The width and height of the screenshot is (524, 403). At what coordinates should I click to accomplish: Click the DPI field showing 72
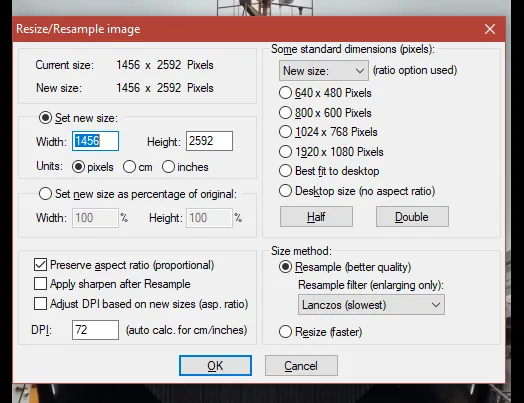[x=95, y=330]
